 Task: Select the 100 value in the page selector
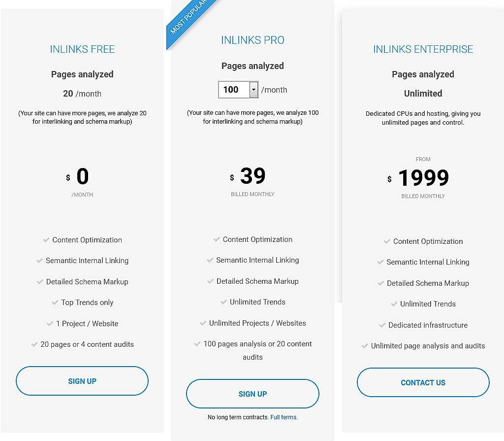231,90
